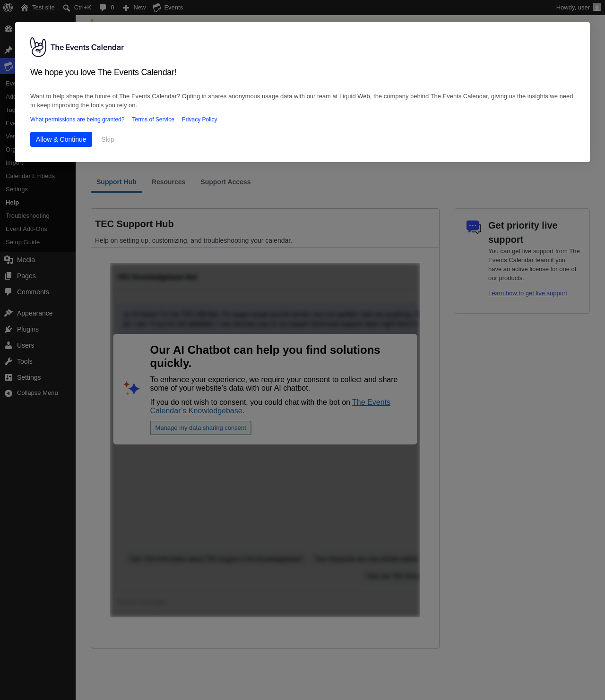Click Learn how to get live support
Image resolution: width=605 pixels, height=700 pixels.
(x=527, y=293)
